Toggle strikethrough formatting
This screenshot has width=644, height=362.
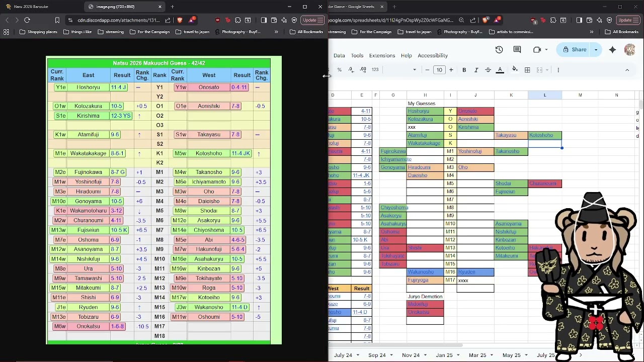pos(488,70)
